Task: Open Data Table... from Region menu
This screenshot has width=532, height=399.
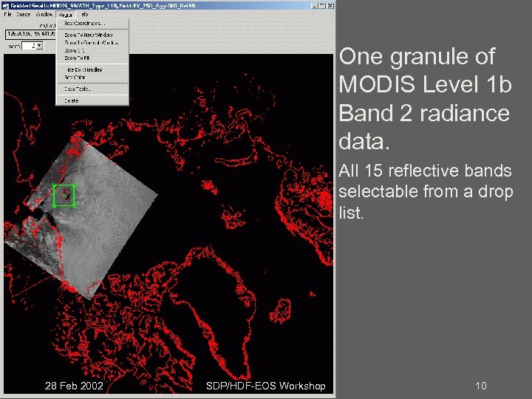Action: pos(92,89)
